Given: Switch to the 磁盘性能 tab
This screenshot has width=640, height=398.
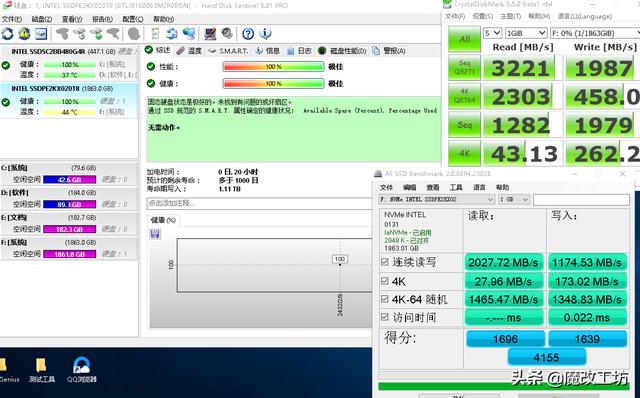Looking at the screenshot, I should tap(343, 51).
